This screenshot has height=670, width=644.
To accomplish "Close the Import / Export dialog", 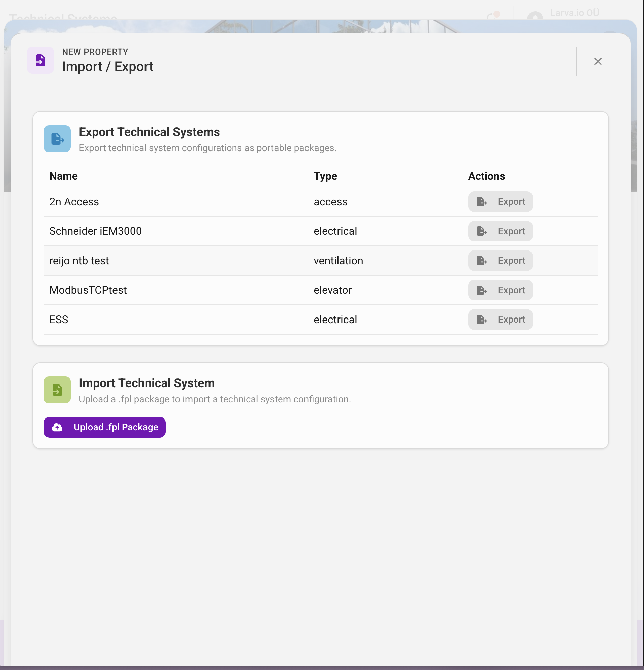I will pyautogui.click(x=598, y=62).
